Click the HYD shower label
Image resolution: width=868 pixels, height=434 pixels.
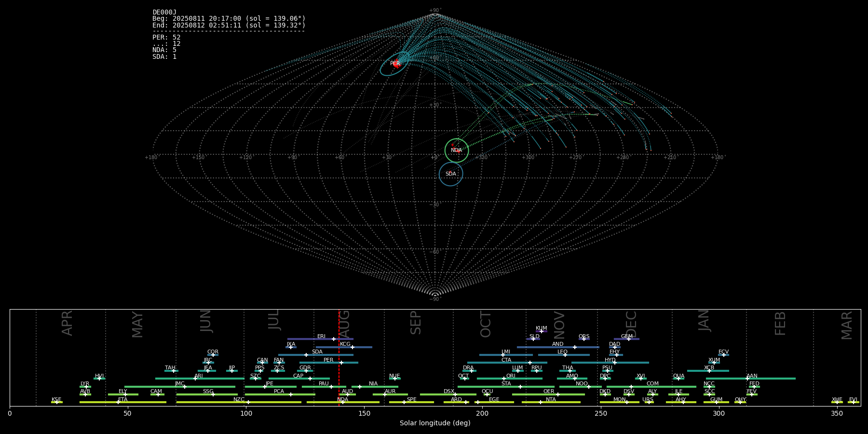point(610,360)
